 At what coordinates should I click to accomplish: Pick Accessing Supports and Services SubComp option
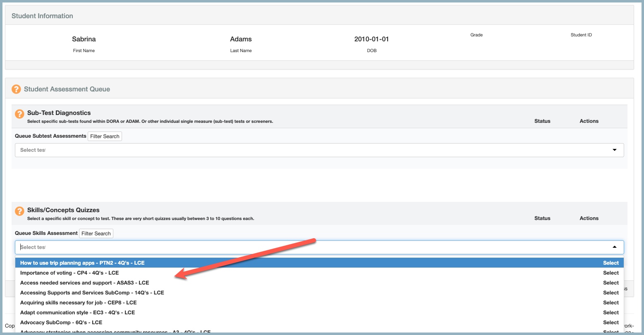click(92, 293)
